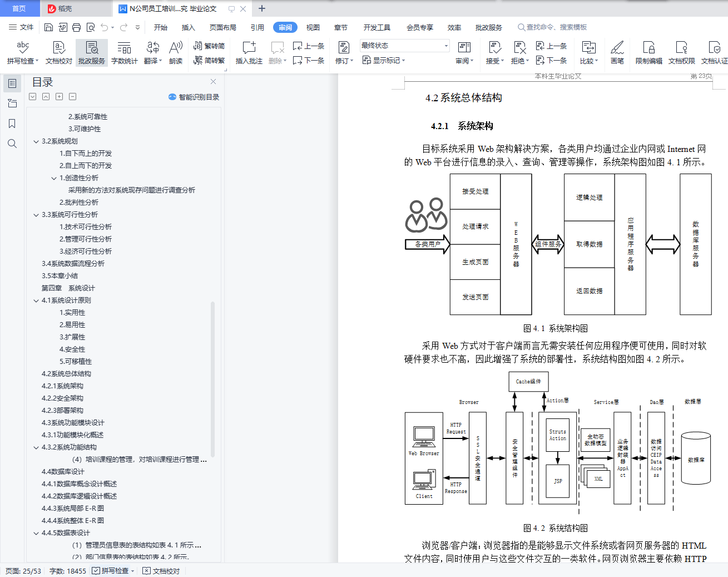Collapse the 4.3.2系统功能结构 node
Image resolution: width=728 pixels, height=577 pixels.
[x=36, y=447]
